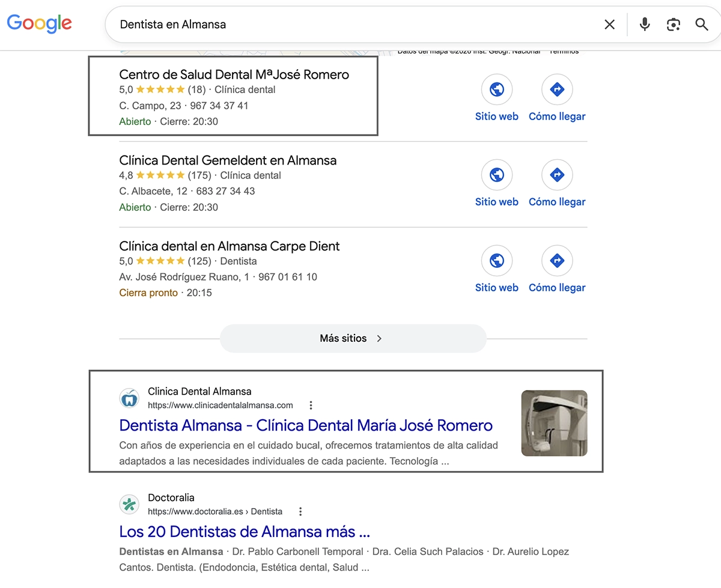Open the dental X-ray machine thumbnail

tap(554, 423)
